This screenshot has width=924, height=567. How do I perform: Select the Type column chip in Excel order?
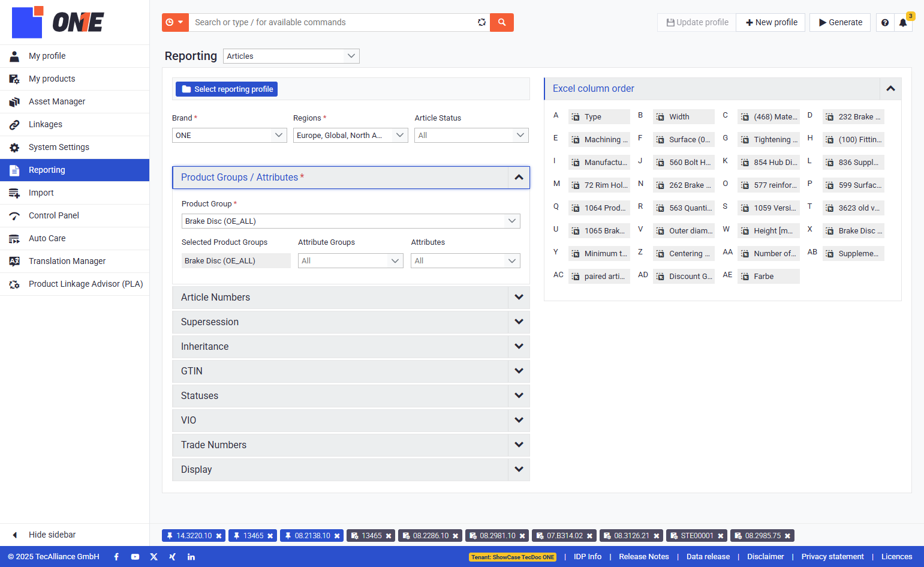click(x=599, y=117)
